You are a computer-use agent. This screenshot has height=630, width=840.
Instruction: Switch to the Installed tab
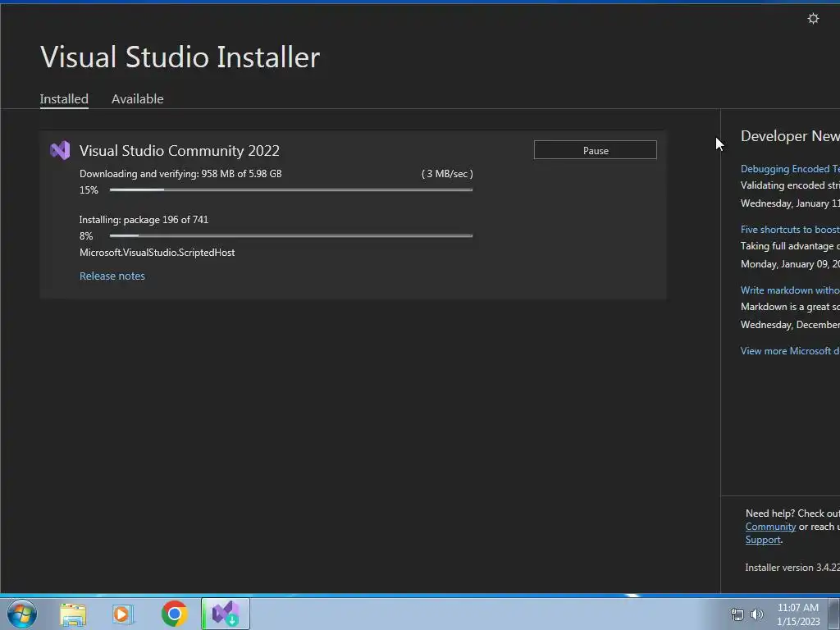64,99
